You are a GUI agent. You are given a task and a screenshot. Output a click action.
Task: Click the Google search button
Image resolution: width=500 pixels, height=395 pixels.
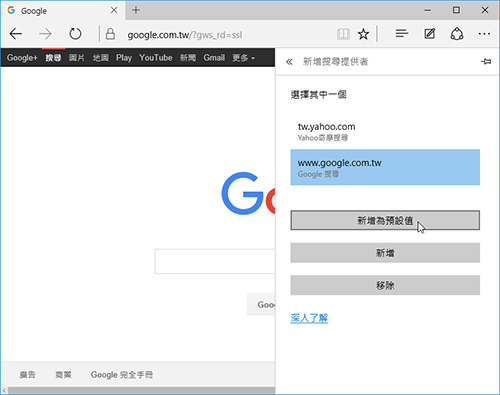pos(261,304)
